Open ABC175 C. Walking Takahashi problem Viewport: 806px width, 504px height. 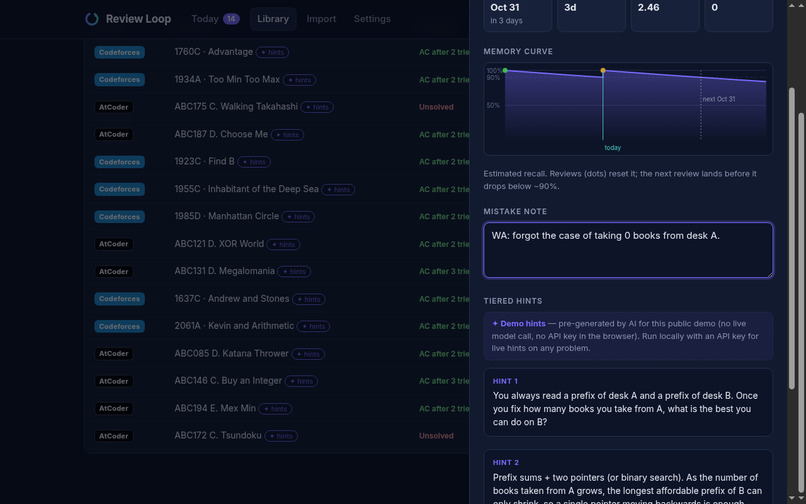(236, 106)
